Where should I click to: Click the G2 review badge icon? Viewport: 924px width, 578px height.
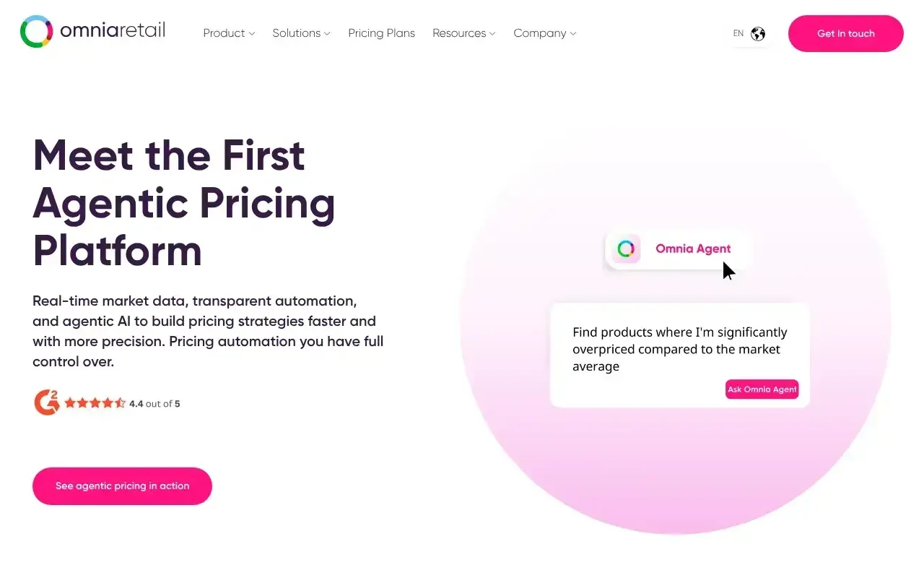[x=46, y=403]
